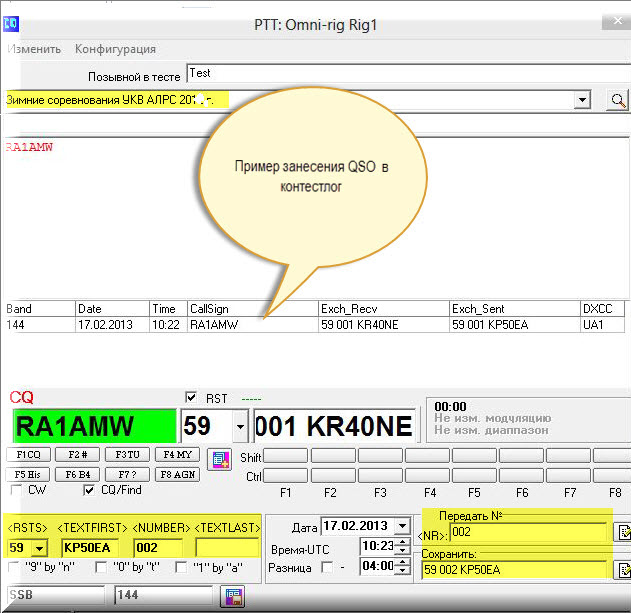This screenshot has height=613, width=631.
Task: Toggle the RST checkbox
Action: click(193, 396)
